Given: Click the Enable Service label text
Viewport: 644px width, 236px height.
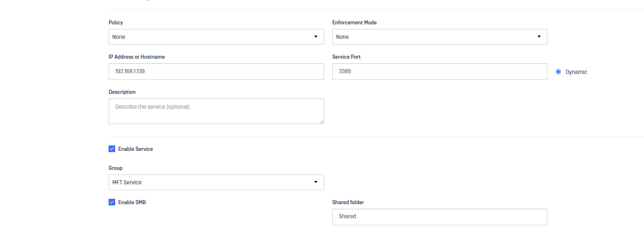Looking at the screenshot, I should tap(135, 149).
